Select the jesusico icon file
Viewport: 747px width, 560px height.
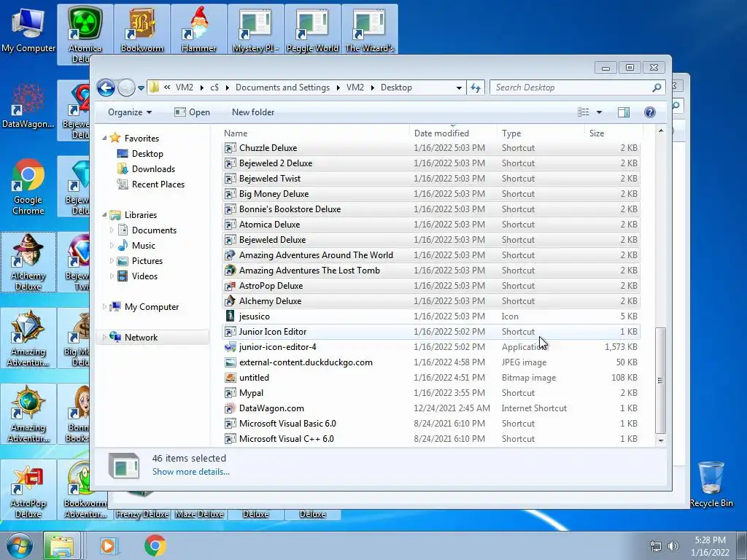[x=230, y=316]
